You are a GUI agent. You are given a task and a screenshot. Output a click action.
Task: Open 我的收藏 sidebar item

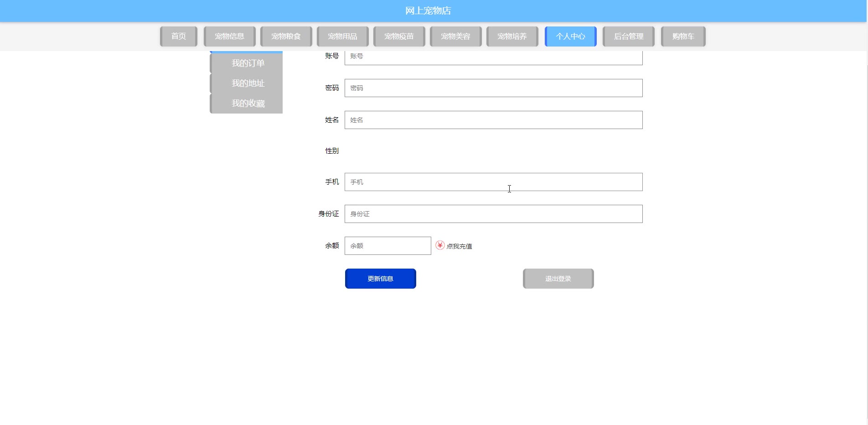click(246, 104)
